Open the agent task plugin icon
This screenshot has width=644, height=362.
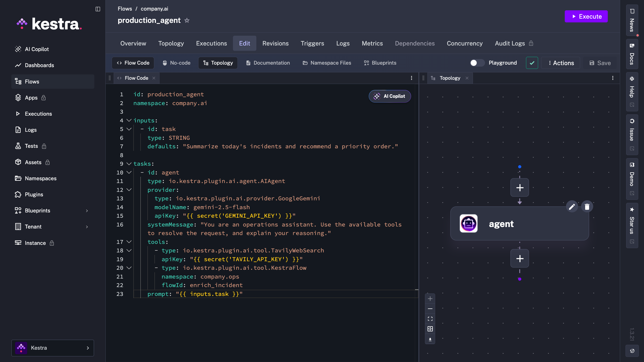469,223
